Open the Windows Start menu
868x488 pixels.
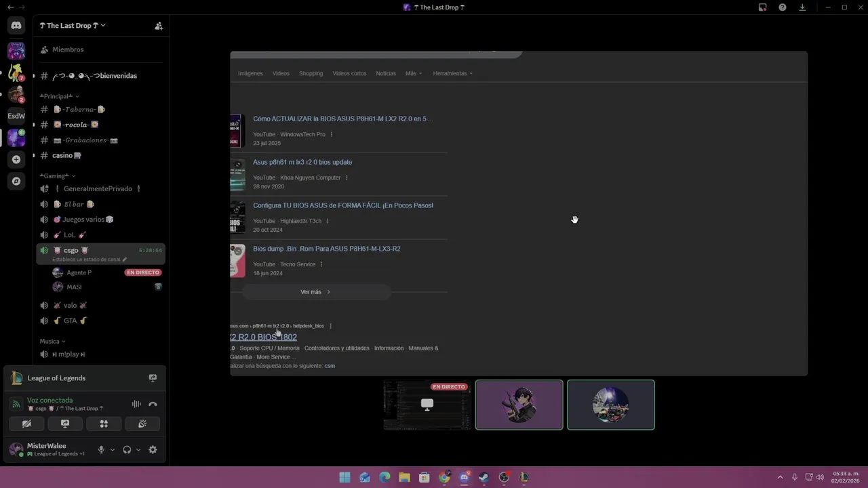344,477
